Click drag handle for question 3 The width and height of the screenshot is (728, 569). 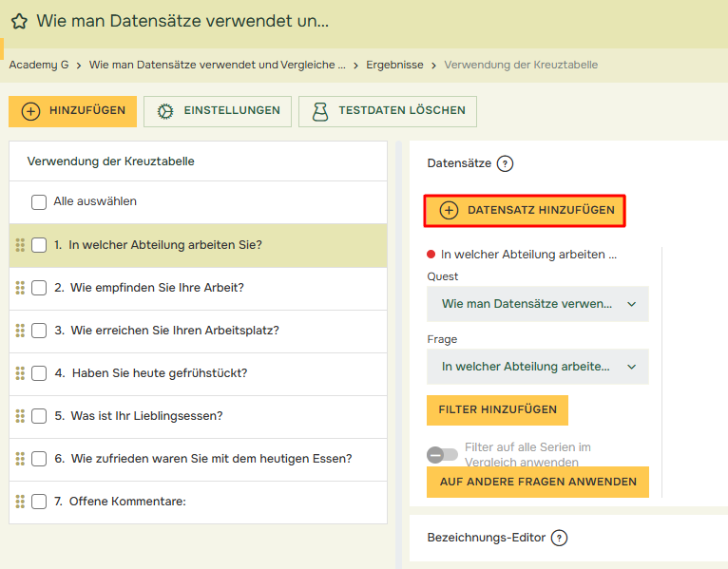20,331
